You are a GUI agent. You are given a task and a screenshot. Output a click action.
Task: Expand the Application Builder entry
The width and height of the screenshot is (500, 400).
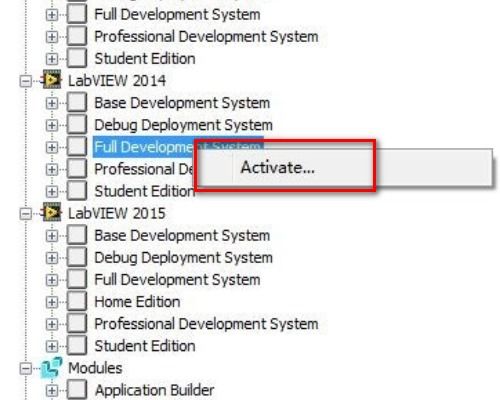(52, 391)
